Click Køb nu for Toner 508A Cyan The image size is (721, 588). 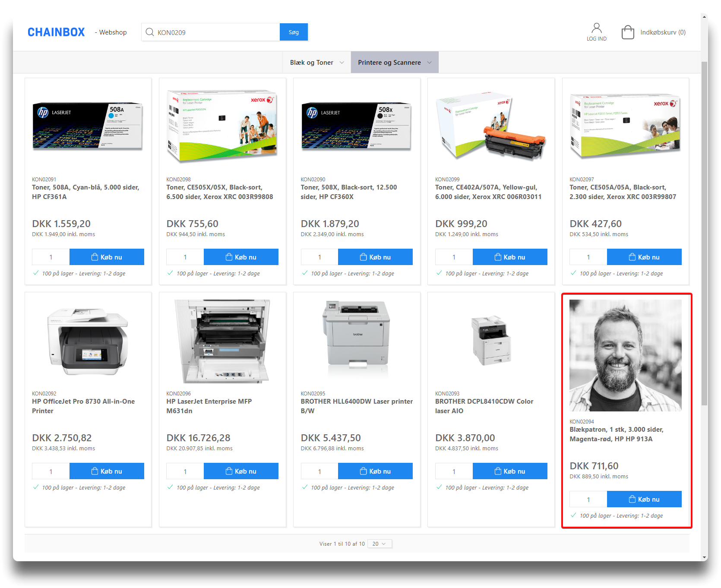pos(107,257)
